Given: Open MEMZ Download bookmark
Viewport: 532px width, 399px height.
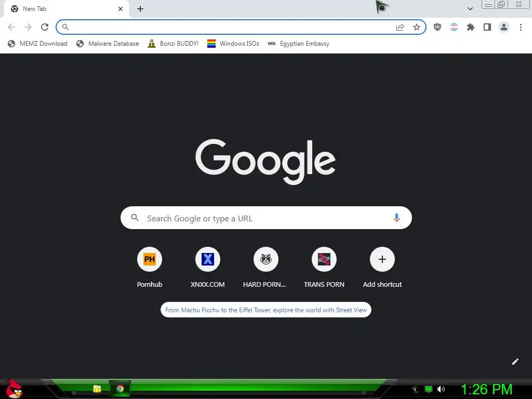Looking at the screenshot, I should [37, 44].
